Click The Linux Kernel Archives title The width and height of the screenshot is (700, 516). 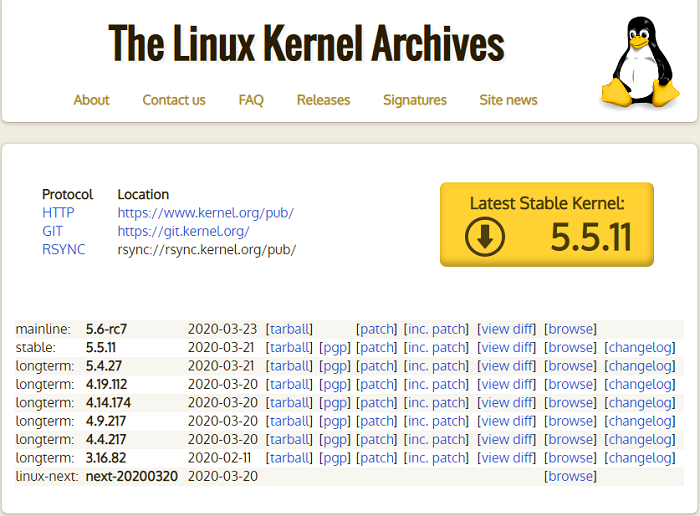[x=307, y=43]
